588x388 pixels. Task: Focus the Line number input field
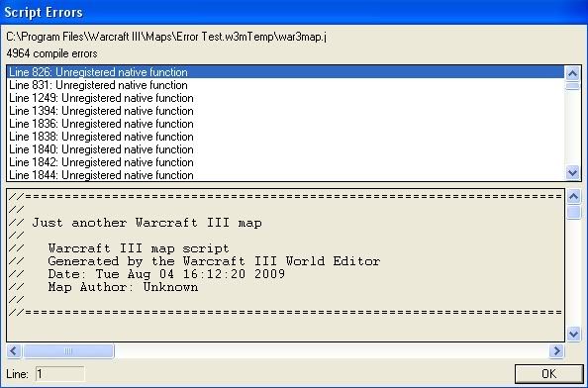pos(60,374)
